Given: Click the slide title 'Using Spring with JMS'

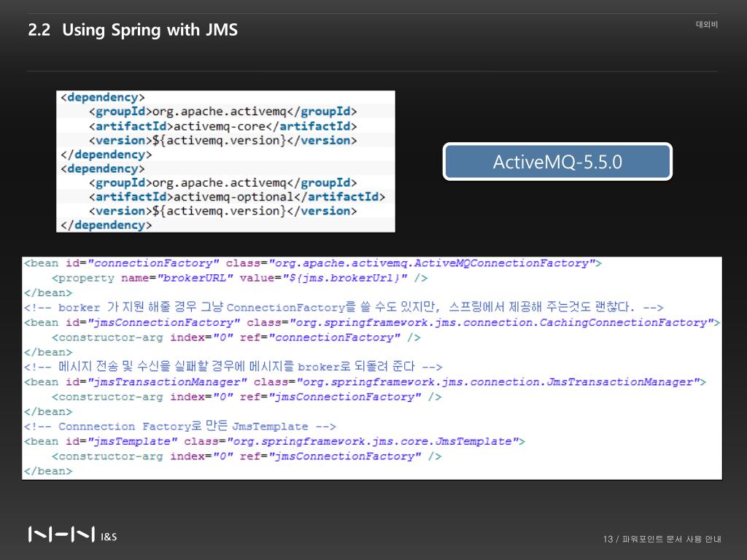Looking at the screenshot, I should click(x=150, y=30).
